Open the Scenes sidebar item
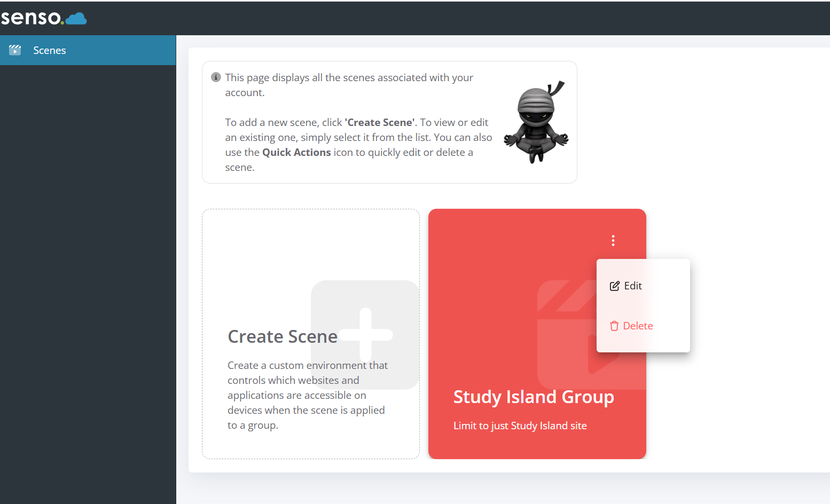Viewport: 830px width, 504px height. (x=88, y=50)
